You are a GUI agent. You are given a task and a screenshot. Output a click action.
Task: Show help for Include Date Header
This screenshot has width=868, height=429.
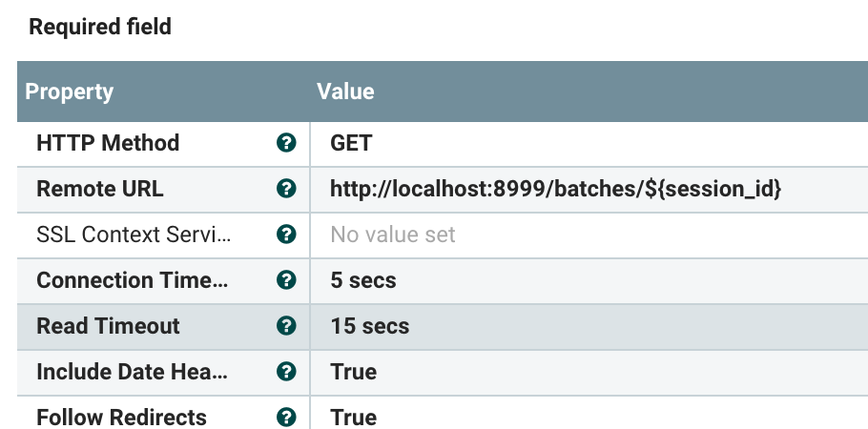point(285,372)
